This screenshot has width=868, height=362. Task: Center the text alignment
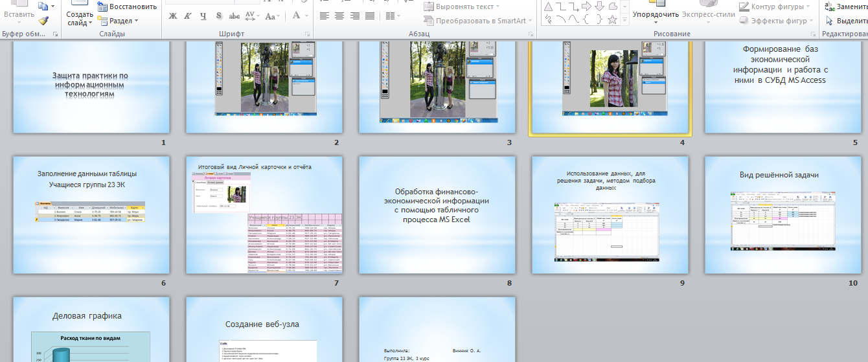point(339,16)
